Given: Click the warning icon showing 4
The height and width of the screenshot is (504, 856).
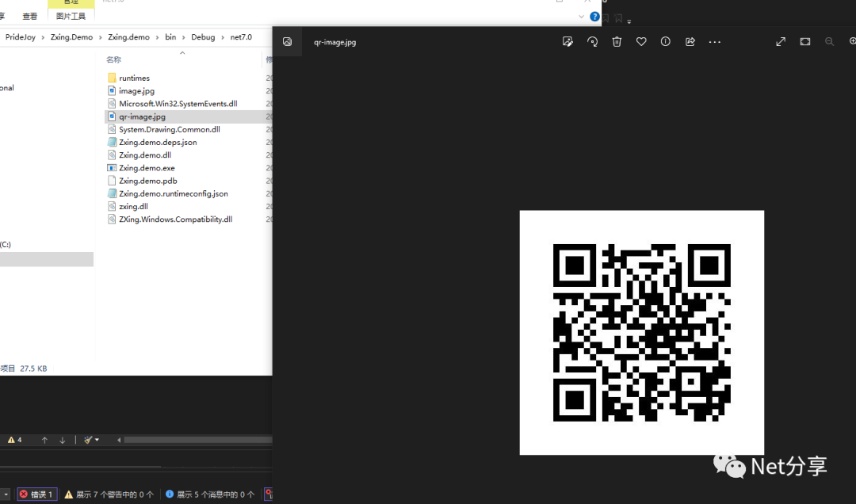Looking at the screenshot, I should point(15,440).
